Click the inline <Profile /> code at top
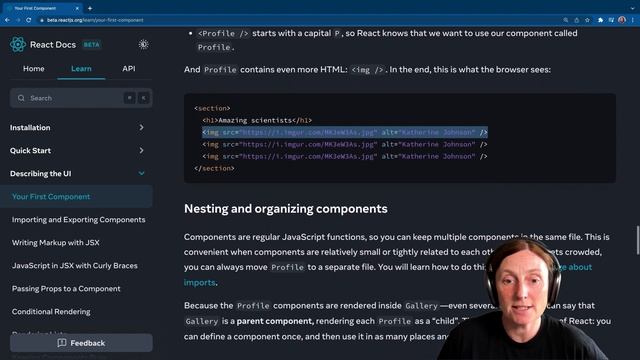The width and height of the screenshot is (640, 360). (223, 33)
